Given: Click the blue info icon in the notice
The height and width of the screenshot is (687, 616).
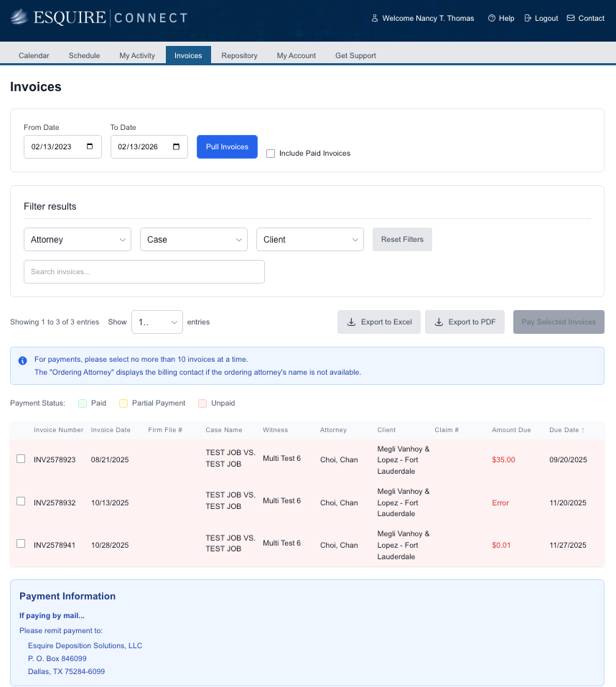Looking at the screenshot, I should [x=23, y=360].
